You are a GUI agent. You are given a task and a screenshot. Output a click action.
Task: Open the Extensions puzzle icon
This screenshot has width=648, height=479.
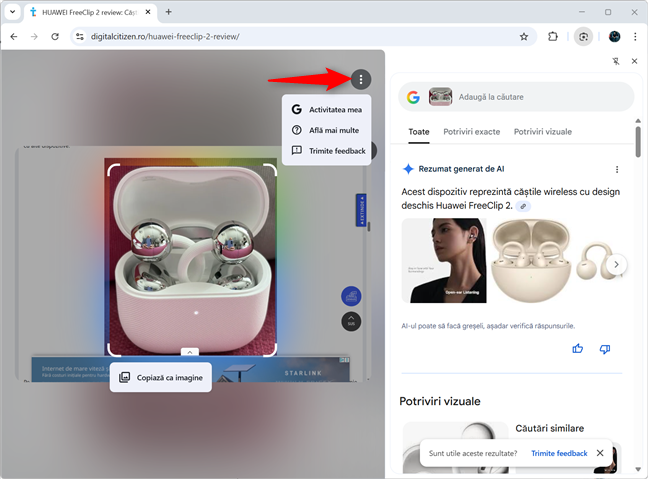pos(553,36)
